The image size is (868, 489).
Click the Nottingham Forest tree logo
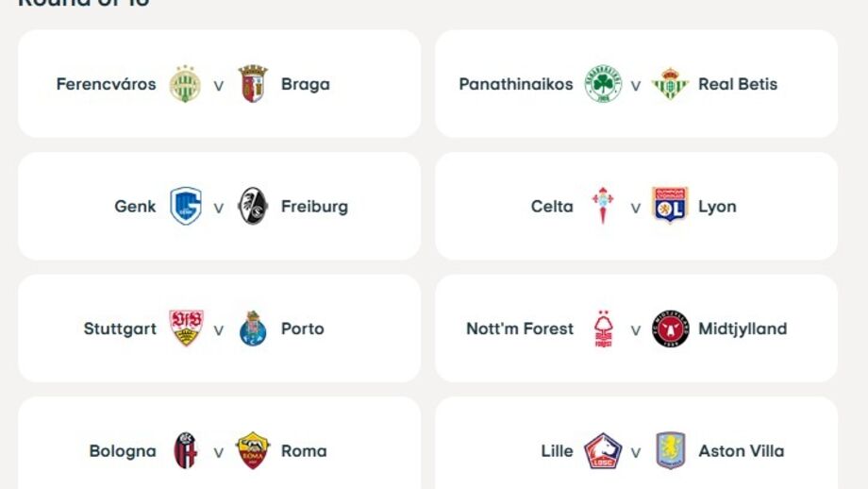(x=603, y=329)
